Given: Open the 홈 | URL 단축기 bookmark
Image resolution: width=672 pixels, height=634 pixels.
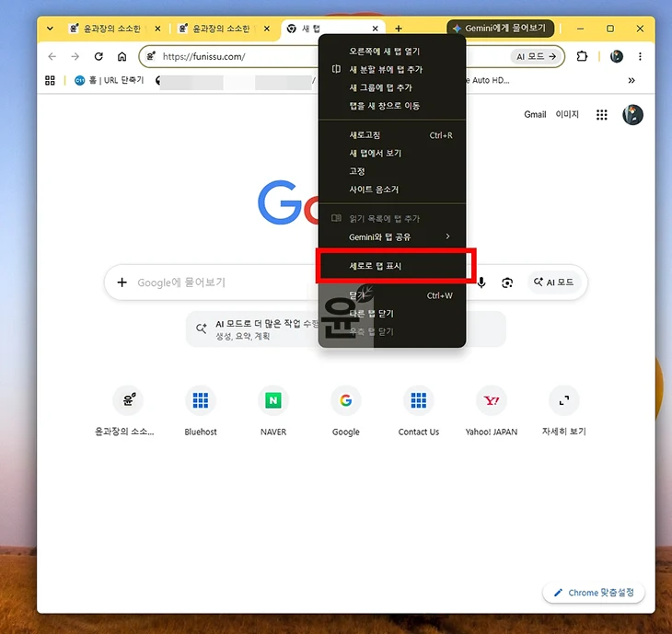Looking at the screenshot, I should tap(110, 80).
